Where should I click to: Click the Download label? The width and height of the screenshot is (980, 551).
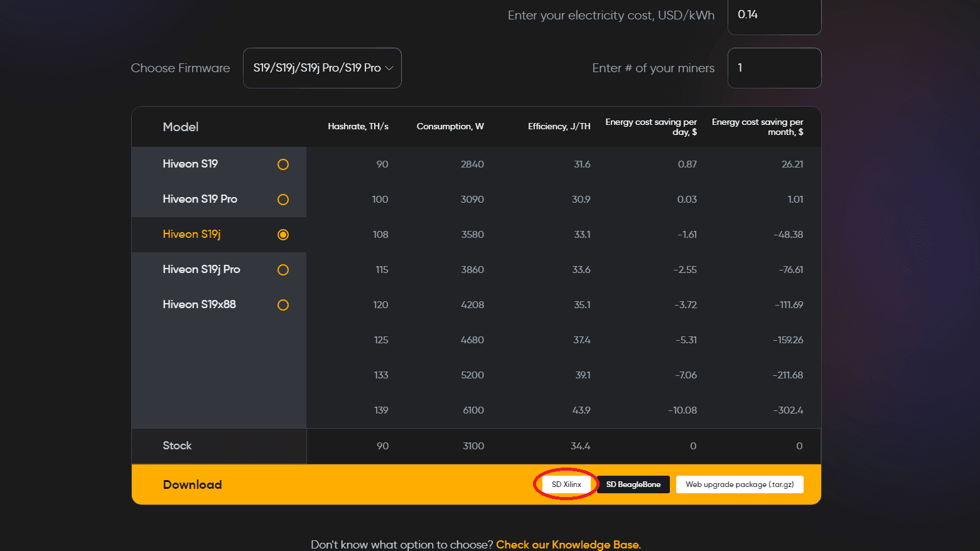point(192,484)
